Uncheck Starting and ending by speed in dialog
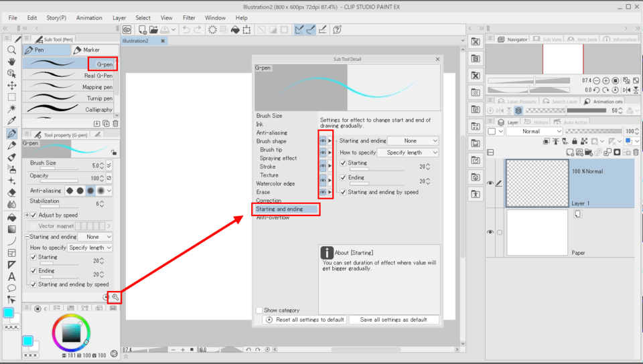This screenshot has height=364, width=643. (x=344, y=192)
